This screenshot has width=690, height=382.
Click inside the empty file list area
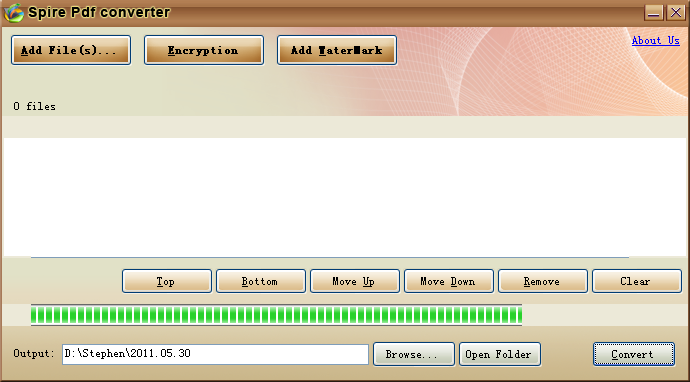pos(345,197)
